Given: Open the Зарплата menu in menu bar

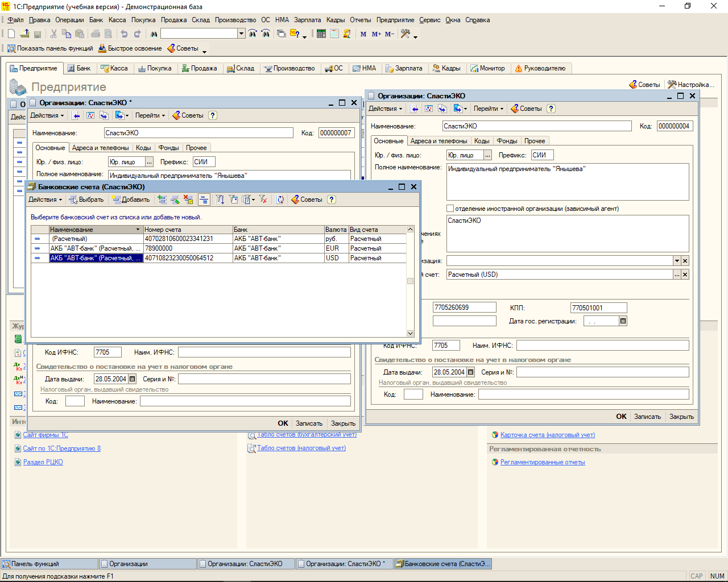Looking at the screenshot, I should (x=307, y=20).
